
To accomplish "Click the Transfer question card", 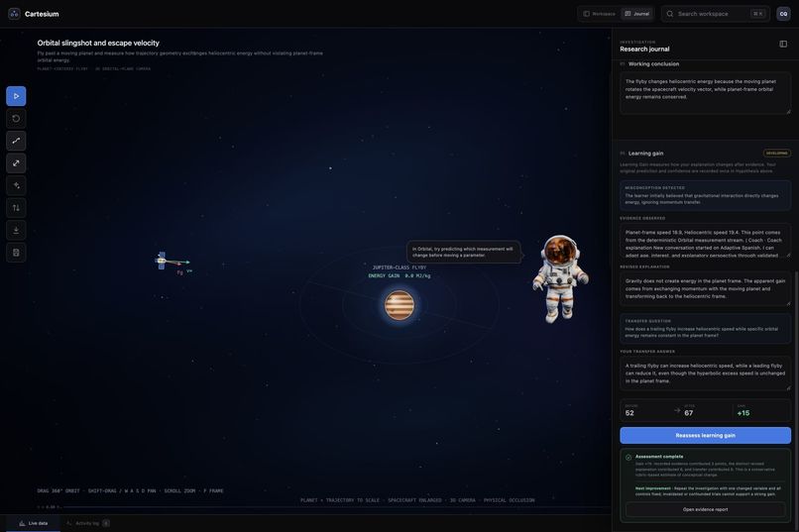I will click(x=705, y=327).
